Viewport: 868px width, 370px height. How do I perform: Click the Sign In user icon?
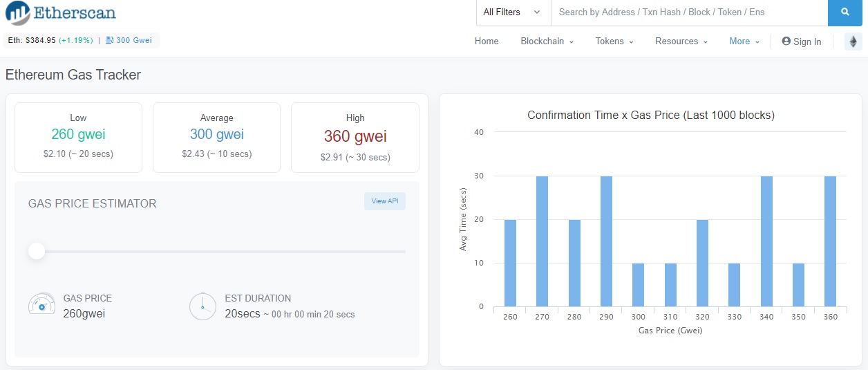(786, 41)
